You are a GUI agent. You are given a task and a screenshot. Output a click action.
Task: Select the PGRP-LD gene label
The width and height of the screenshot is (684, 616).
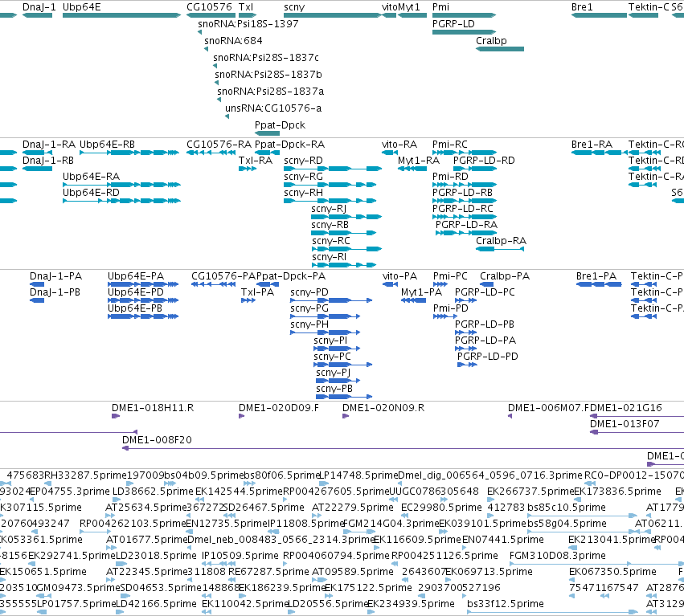click(x=453, y=24)
